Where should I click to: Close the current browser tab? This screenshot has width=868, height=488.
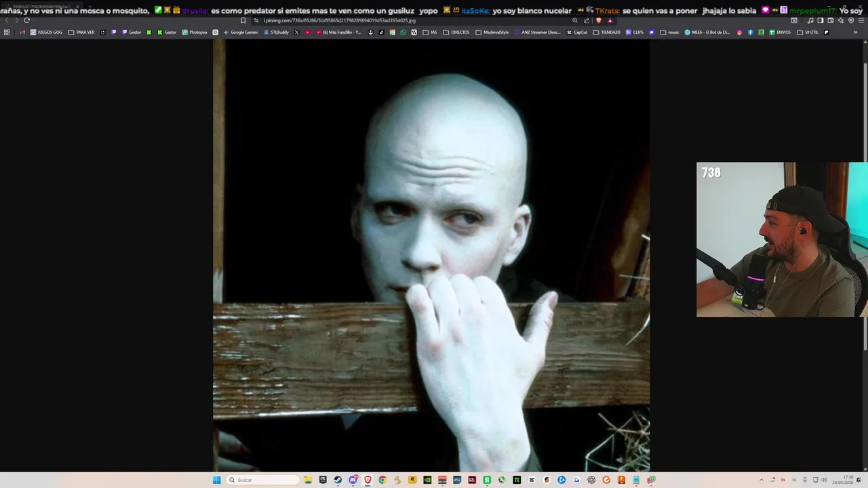(77, 6)
